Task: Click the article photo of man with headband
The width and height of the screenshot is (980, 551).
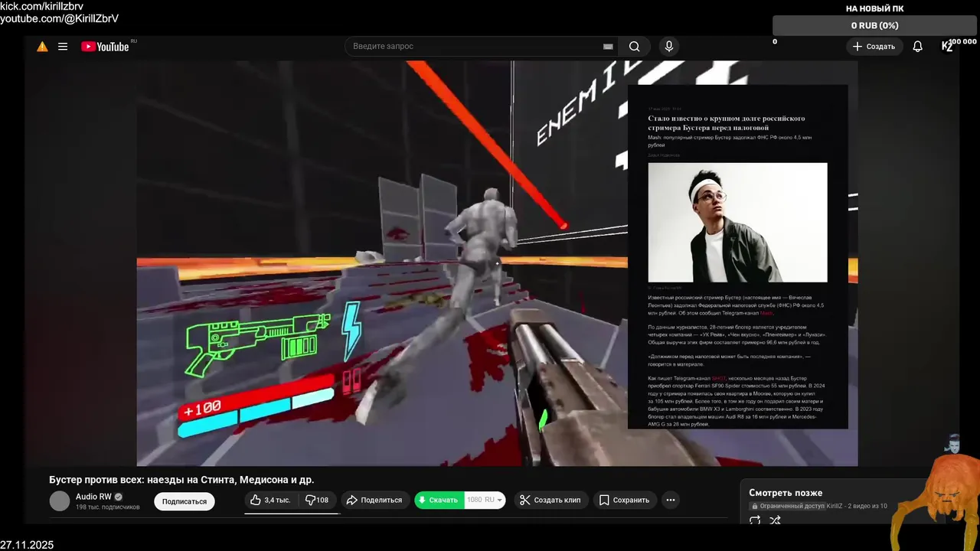Action: [x=737, y=222]
